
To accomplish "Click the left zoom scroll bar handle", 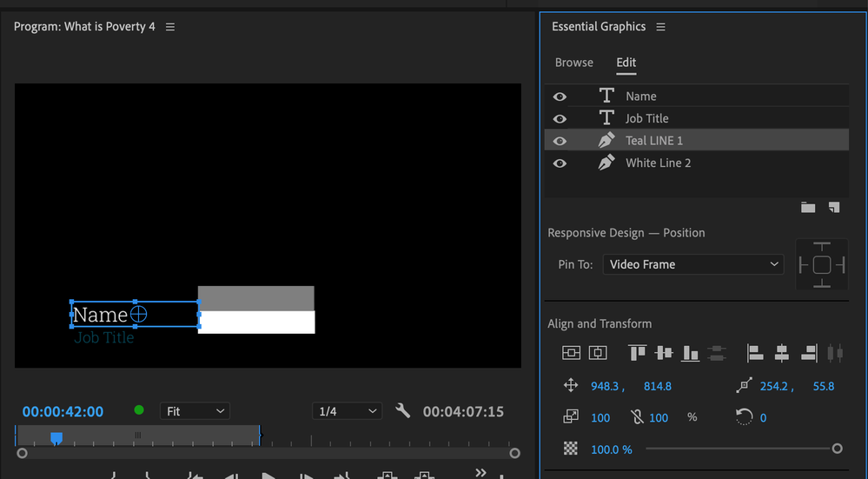I will point(22,453).
